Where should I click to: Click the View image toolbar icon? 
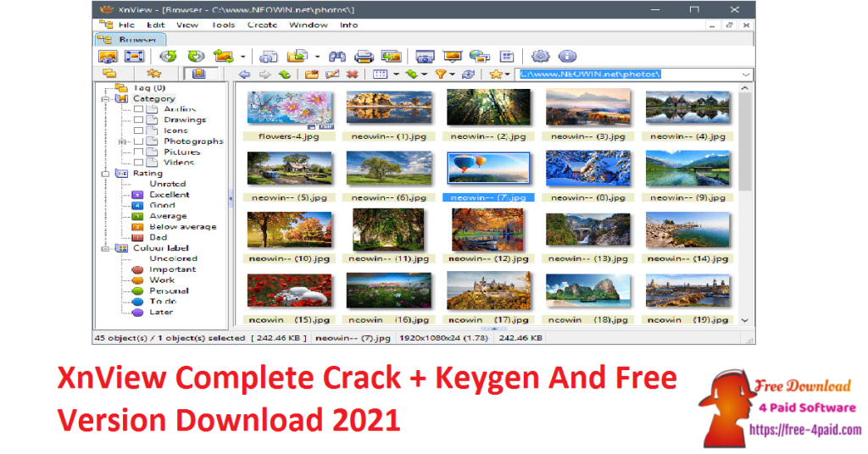point(108,57)
